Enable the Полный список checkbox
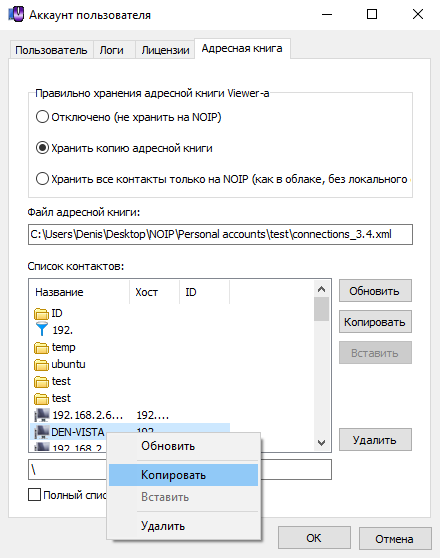Viewport: 440px width, 558px height. click(x=34, y=495)
